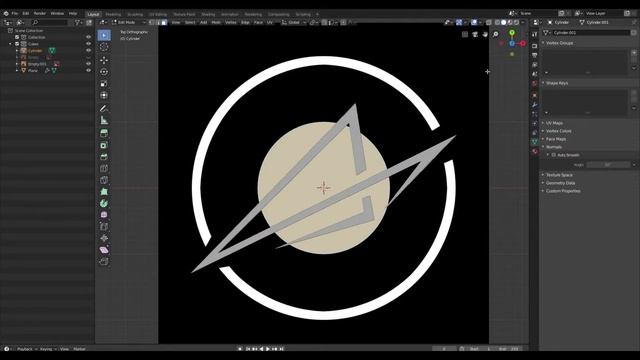Hide the Plane object in outliner
The image size is (640, 360).
pyautogui.click(x=88, y=71)
